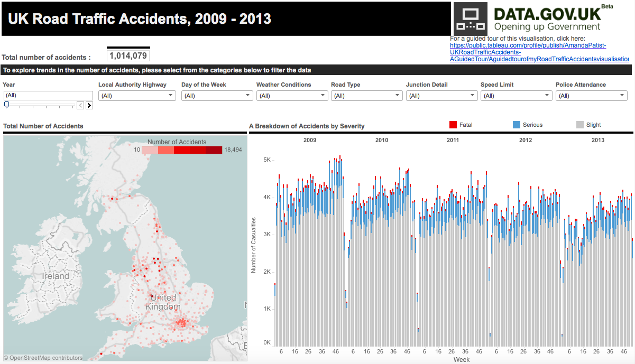
Task: Open the Junction Detail dropdown
Action: tap(441, 96)
